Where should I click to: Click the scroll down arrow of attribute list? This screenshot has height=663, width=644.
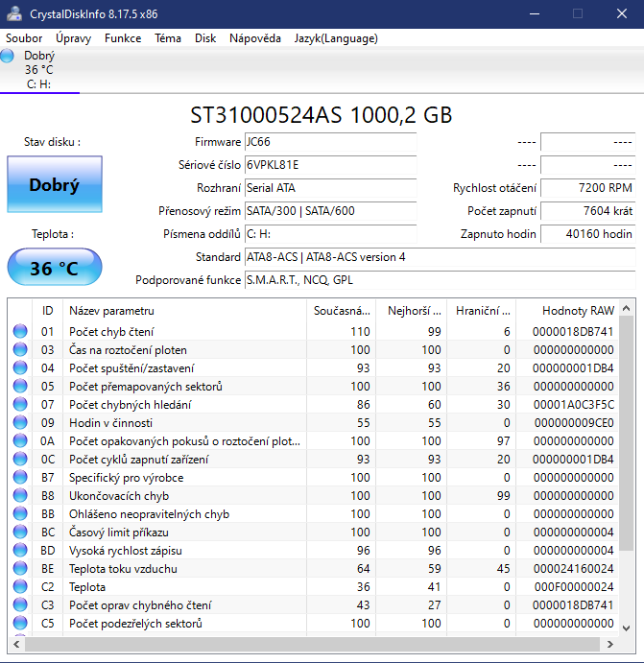point(627,627)
